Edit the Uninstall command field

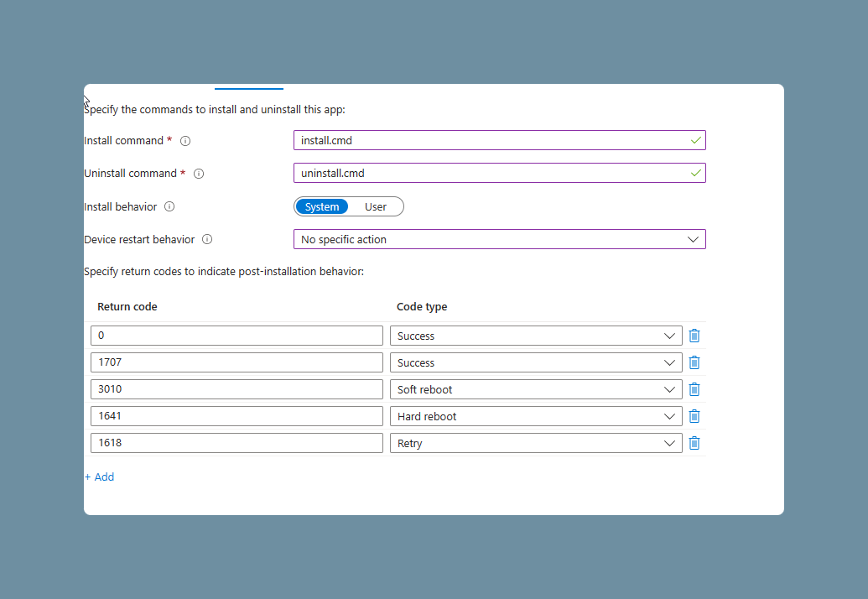tap(499, 173)
